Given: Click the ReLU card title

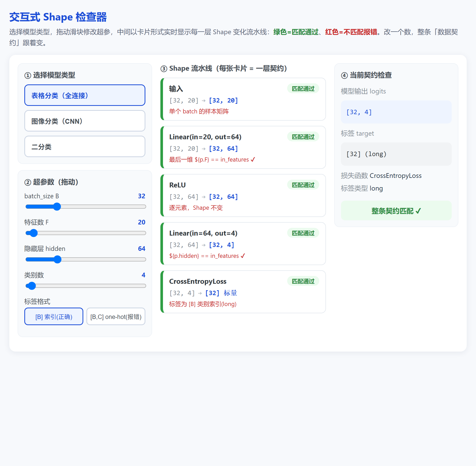Looking at the screenshot, I should [x=177, y=185].
